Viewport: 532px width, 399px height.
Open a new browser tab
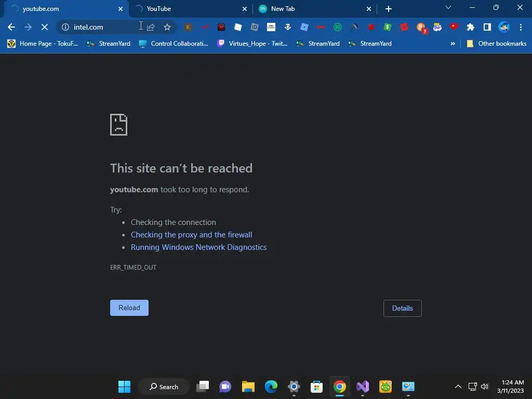(x=389, y=9)
